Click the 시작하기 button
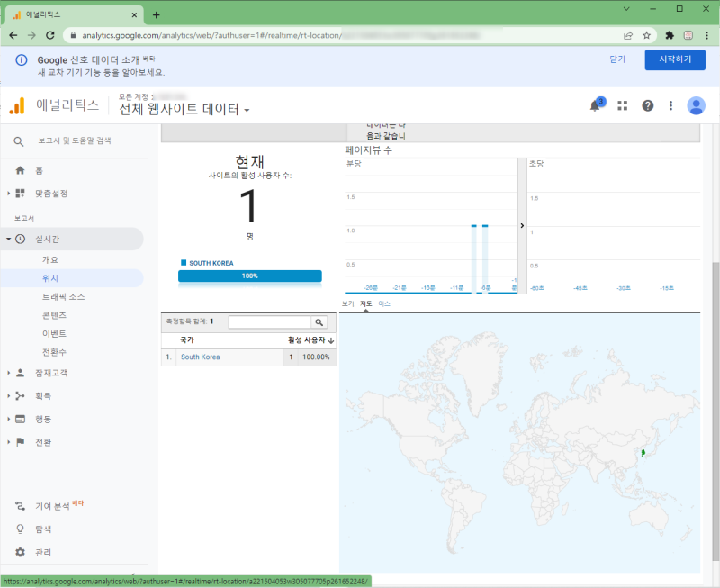The height and width of the screenshot is (588, 720). click(675, 59)
